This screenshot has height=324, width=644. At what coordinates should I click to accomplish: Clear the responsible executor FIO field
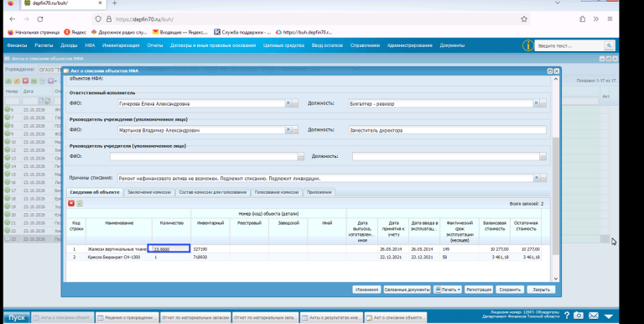(288, 103)
